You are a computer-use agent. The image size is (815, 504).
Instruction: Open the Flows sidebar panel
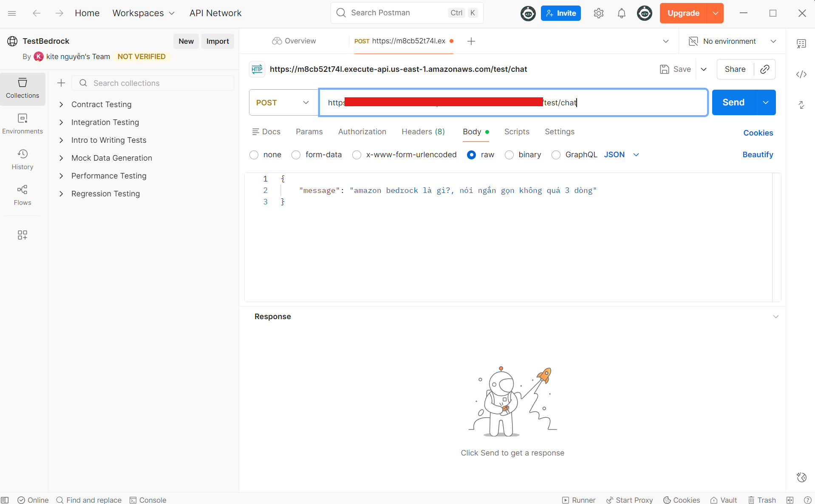coord(23,195)
